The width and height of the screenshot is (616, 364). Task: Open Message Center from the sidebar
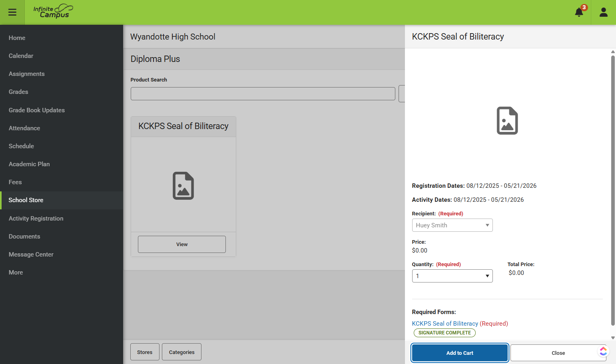62,255
